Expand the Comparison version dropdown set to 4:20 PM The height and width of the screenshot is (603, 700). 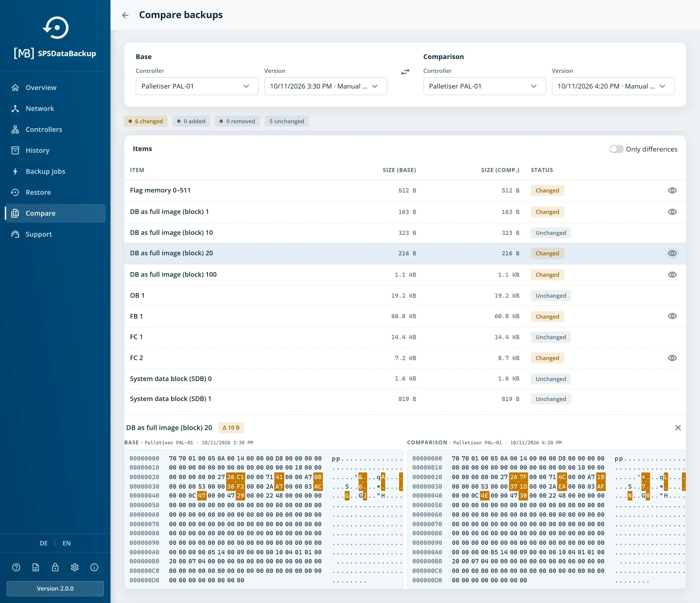[613, 86]
